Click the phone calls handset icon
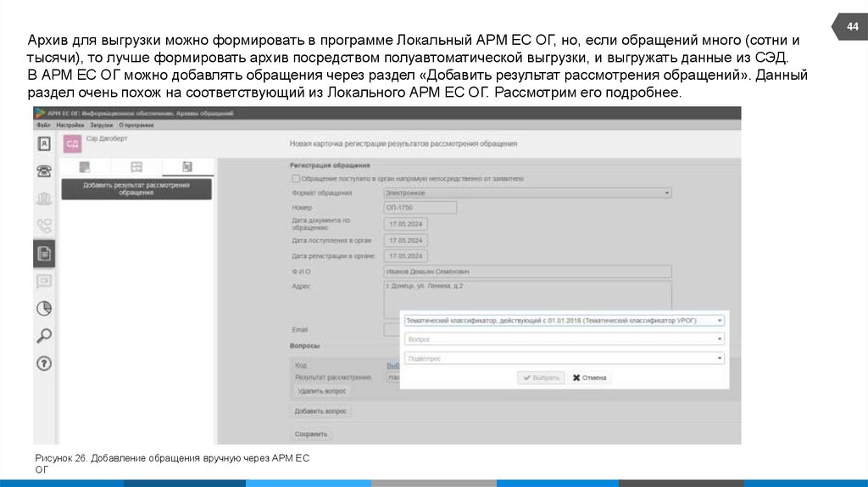The width and height of the screenshot is (868, 487). 44,226
